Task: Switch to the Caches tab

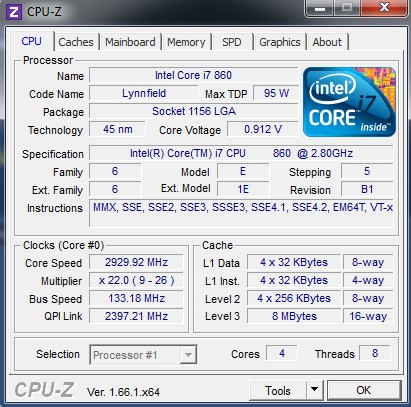Action: pos(76,42)
